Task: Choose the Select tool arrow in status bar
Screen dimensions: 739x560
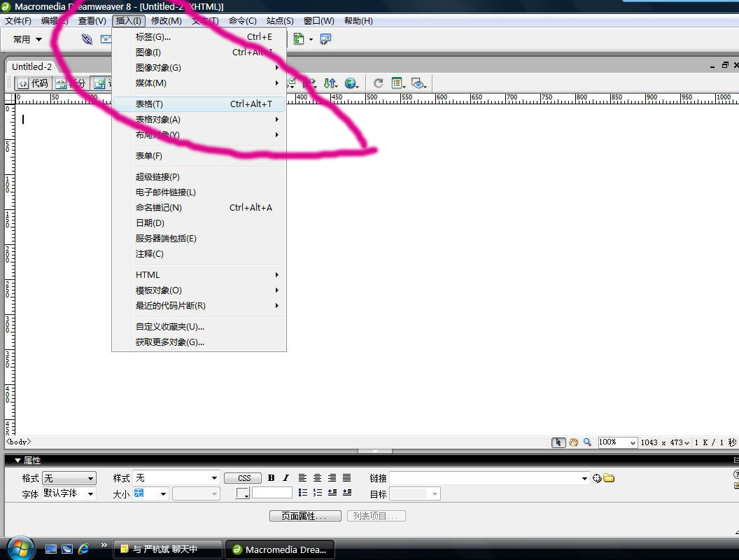Action: pos(558,442)
